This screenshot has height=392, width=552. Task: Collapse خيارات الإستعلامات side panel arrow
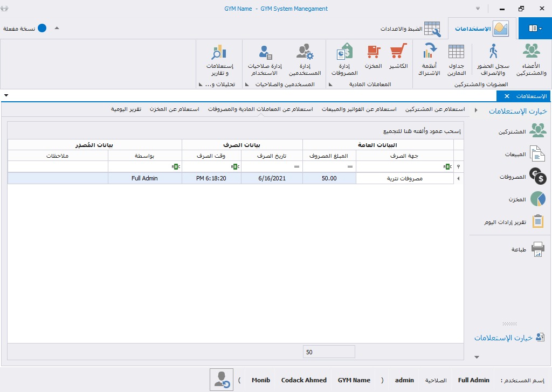pyautogui.click(x=476, y=110)
